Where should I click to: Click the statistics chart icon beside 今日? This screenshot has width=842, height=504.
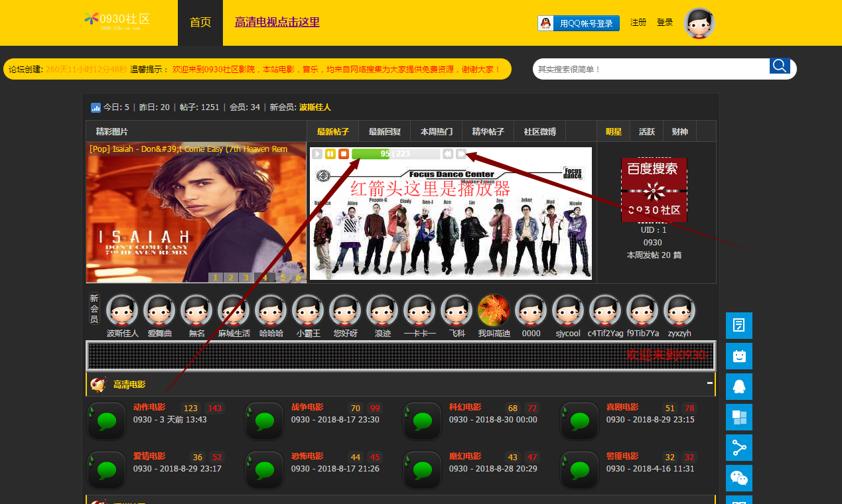point(96,107)
